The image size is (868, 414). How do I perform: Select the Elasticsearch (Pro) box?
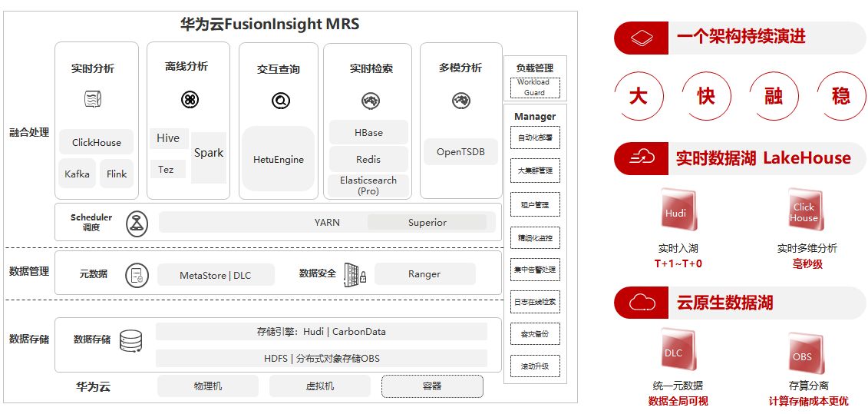tap(368, 186)
